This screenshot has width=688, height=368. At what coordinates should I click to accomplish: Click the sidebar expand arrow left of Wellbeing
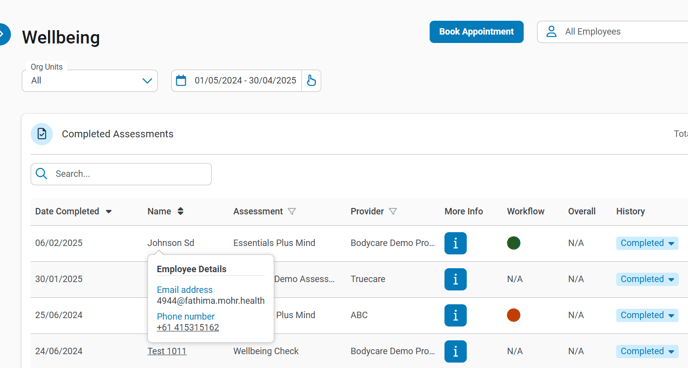click(x=4, y=34)
